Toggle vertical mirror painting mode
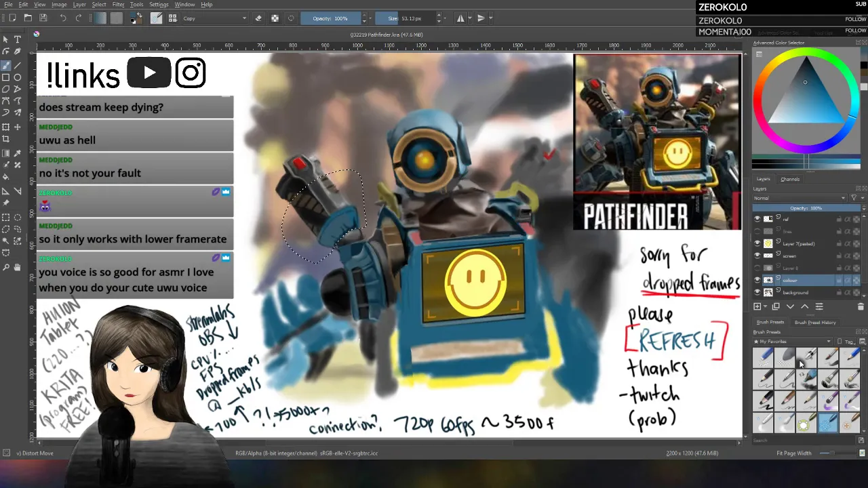868x488 pixels. click(481, 18)
